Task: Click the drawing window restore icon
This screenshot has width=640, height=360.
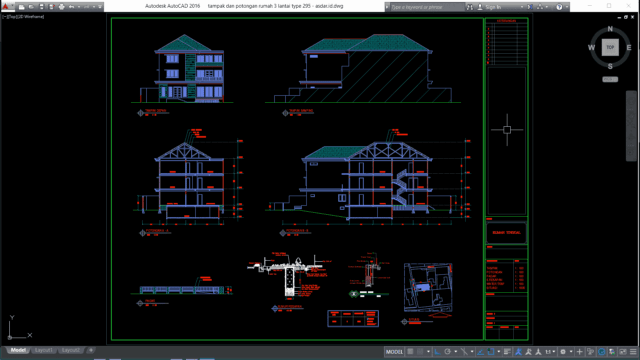Action: pyautogui.click(x=626, y=17)
